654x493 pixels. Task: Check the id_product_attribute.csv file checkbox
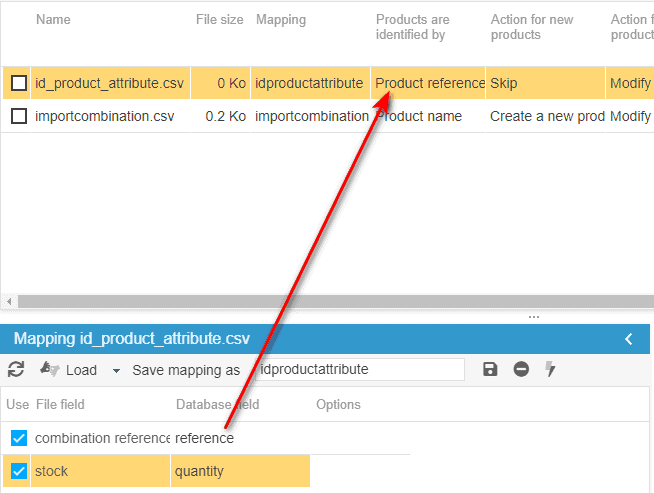point(18,83)
